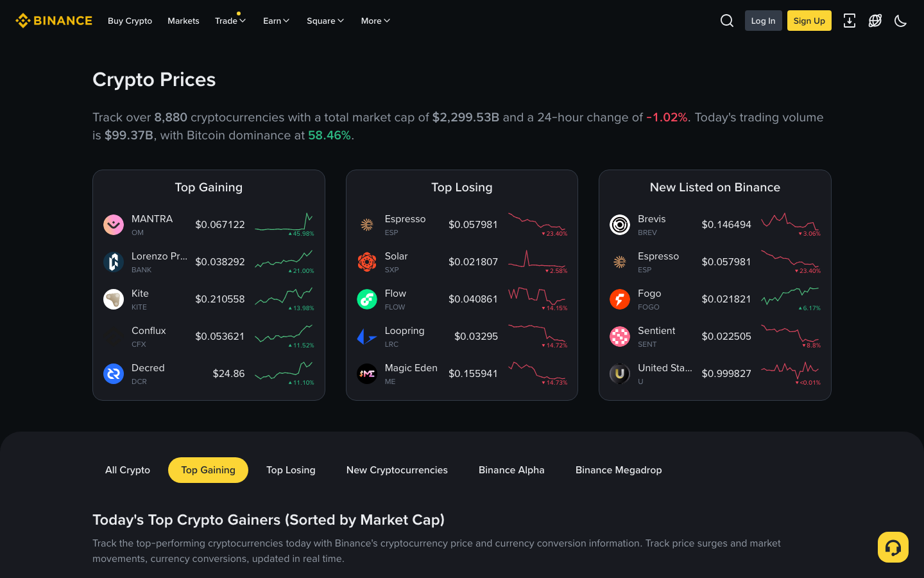Click the Solar SXP coin icon

click(367, 261)
